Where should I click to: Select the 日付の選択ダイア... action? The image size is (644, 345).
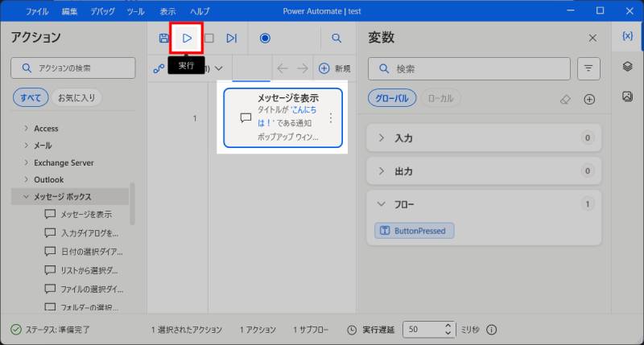click(84, 252)
